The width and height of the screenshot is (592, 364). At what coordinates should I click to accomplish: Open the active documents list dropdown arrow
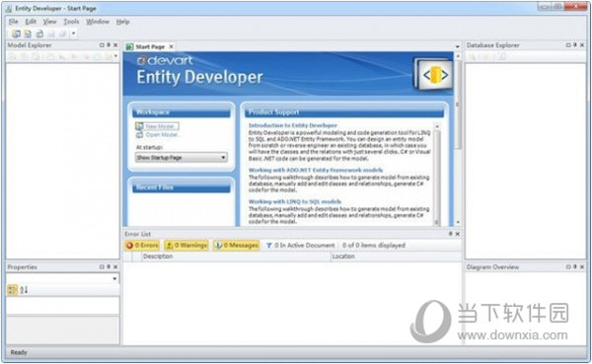click(x=458, y=46)
